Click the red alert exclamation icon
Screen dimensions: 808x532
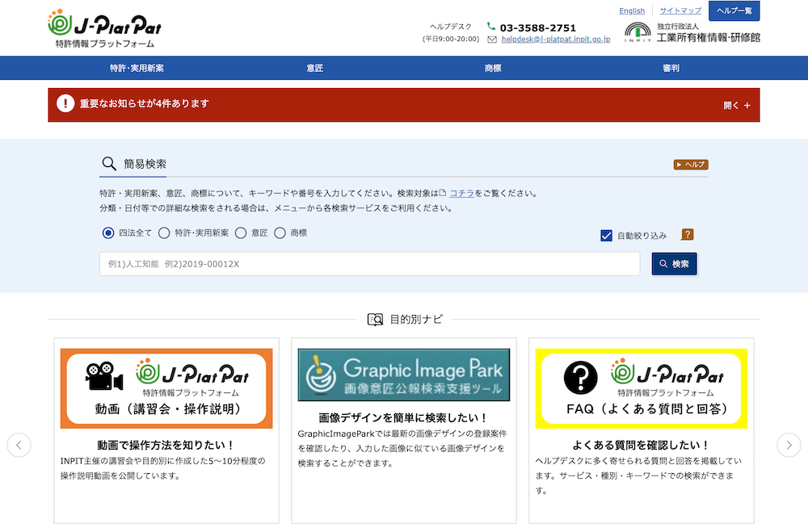[x=65, y=104]
